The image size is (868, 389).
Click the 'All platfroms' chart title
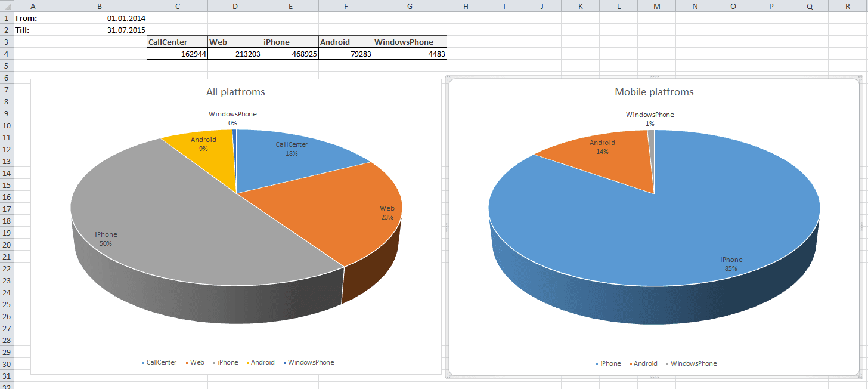tap(235, 92)
